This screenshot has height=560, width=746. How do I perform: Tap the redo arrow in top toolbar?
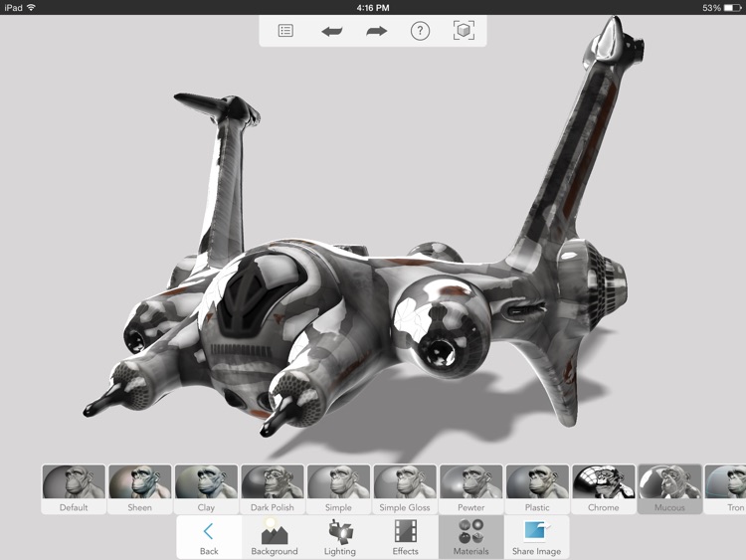point(376,31)
